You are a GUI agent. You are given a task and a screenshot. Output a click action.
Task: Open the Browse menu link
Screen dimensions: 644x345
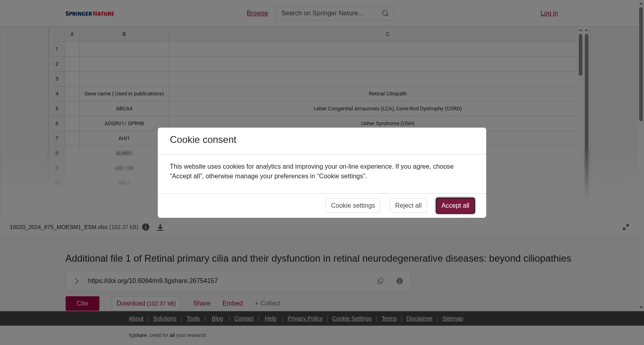257,13
